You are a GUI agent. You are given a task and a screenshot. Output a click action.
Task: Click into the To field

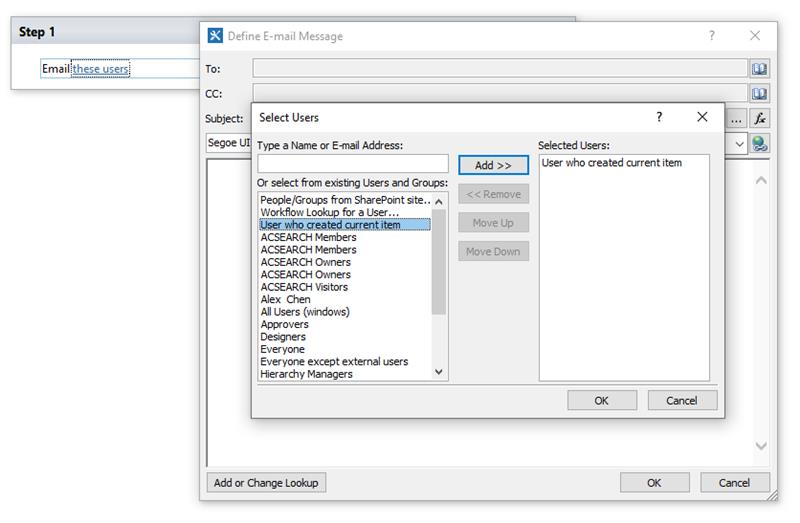(x=500, y=68)
